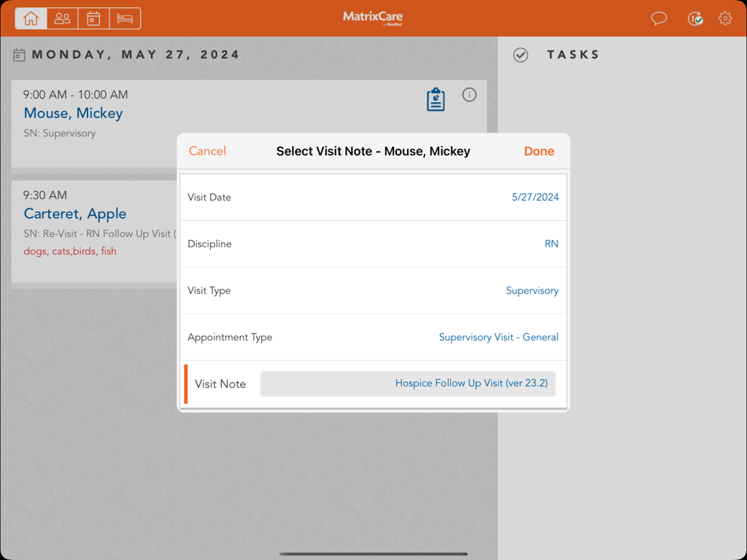Image resolution: width=747 pixels, height=560 pixels.
Task: Open Carteret, Apple appointment card
Action: 75,214
